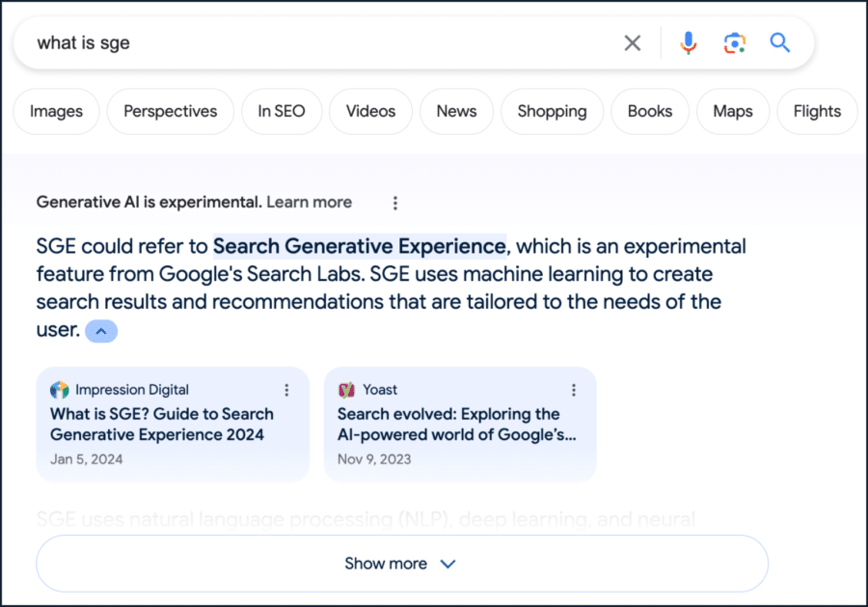Click the 'Impression Digital' source name

click(x=132, y=390)
